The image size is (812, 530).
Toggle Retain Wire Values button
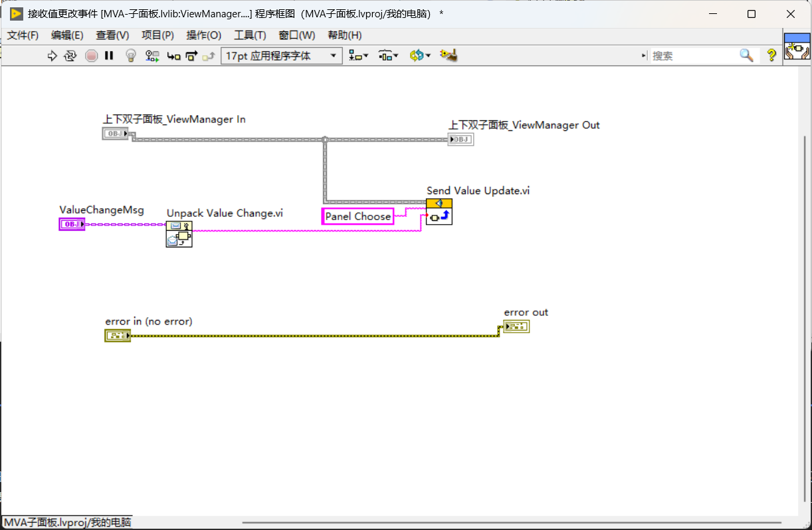pos(152,56)
